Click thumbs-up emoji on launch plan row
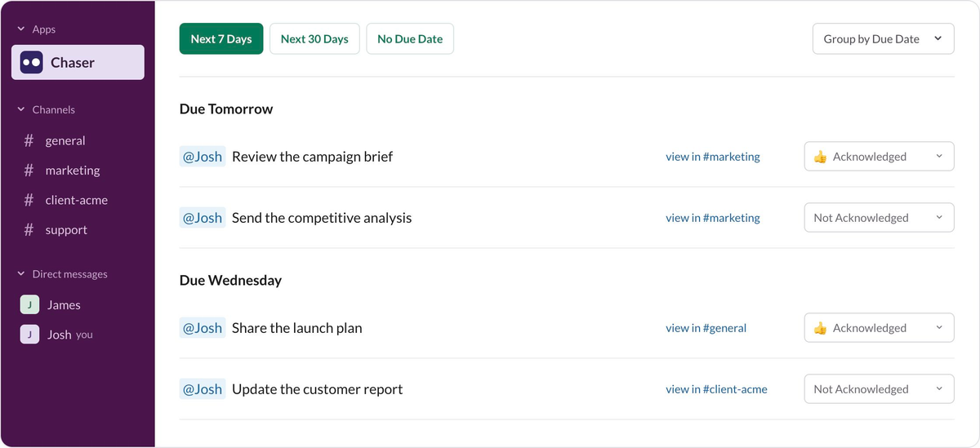980x448 pixels. pos(821,328)
